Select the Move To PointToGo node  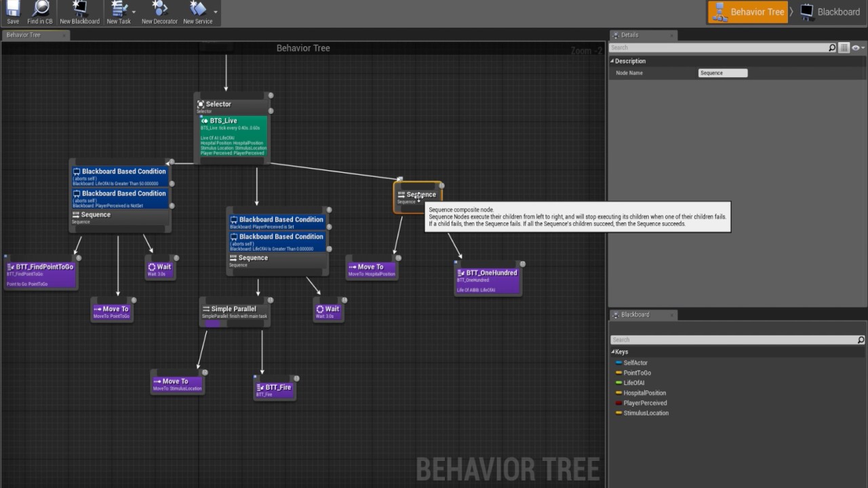coord(112,311)
